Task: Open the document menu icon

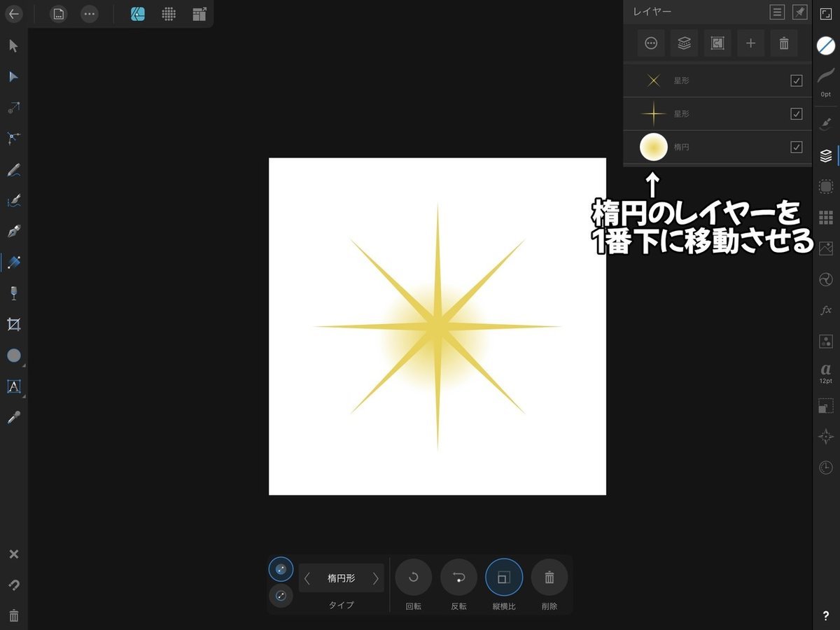Action: click(59, 13)
